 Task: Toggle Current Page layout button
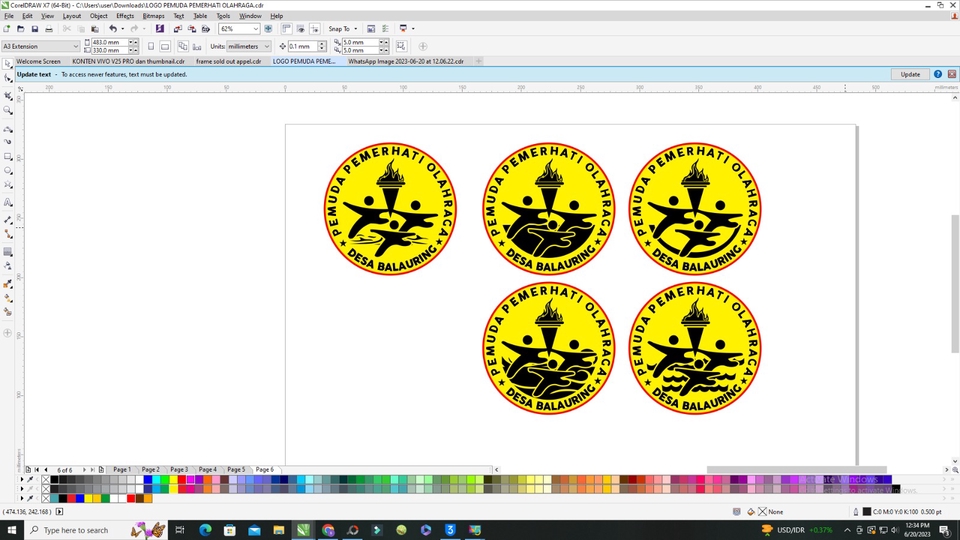point(197,47)
